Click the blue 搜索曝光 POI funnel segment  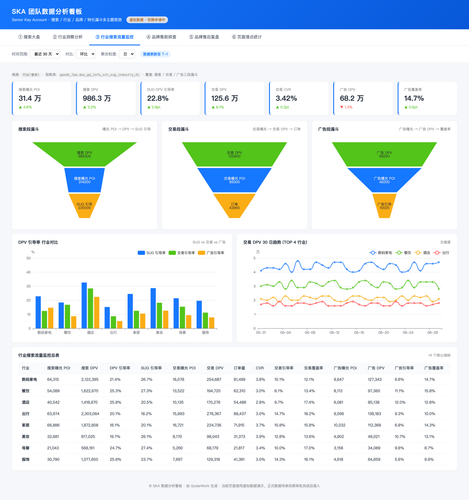[x=84, y=180]
